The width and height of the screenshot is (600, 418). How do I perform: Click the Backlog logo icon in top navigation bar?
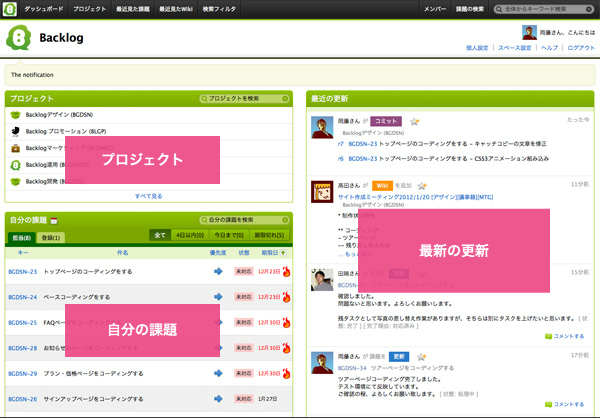pyautogui.click(x=9, y=9)
